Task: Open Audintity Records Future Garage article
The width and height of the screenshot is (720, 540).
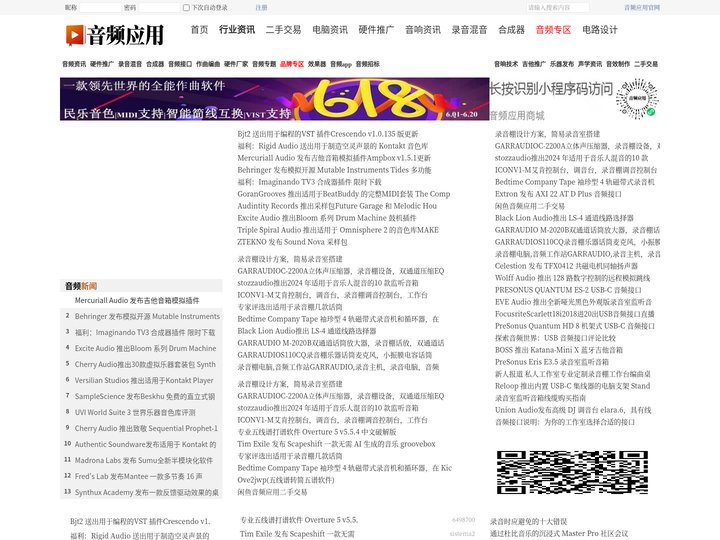Action: (x=337, y=206)
